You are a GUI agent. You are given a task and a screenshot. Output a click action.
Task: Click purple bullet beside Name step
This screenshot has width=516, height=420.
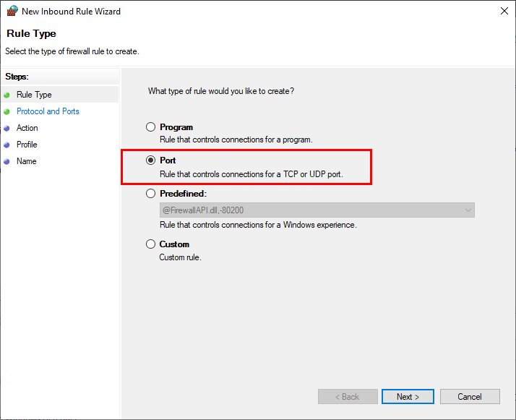[7, 162]
